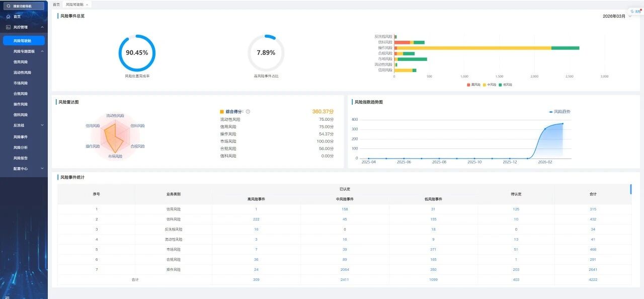644x299 pixels.
Task: Collapse the 风控管理 menu group
Action: [x=42, y=27]
